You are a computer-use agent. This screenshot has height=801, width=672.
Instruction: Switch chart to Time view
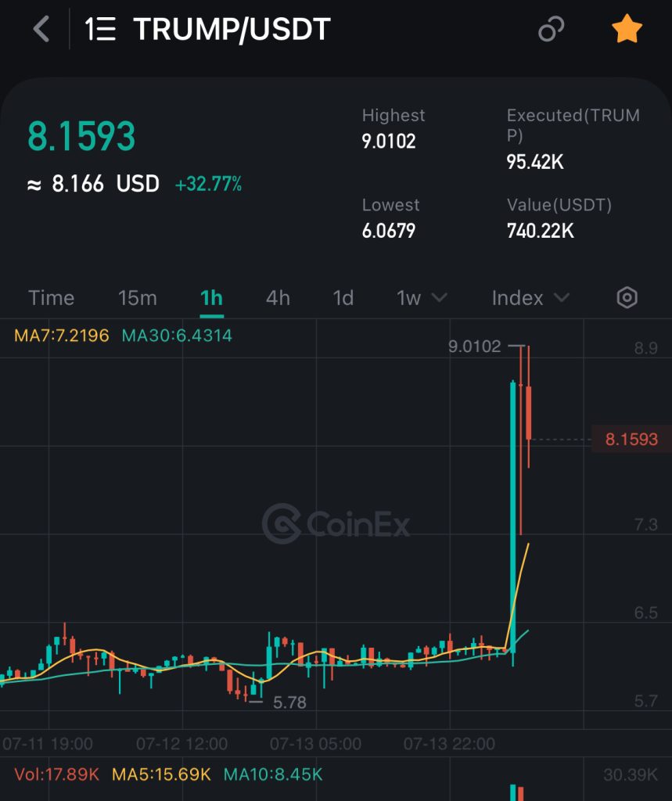51,298
